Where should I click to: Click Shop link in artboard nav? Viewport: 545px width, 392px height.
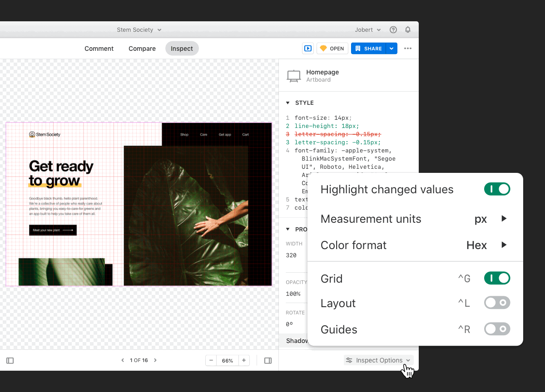point(184,134)
